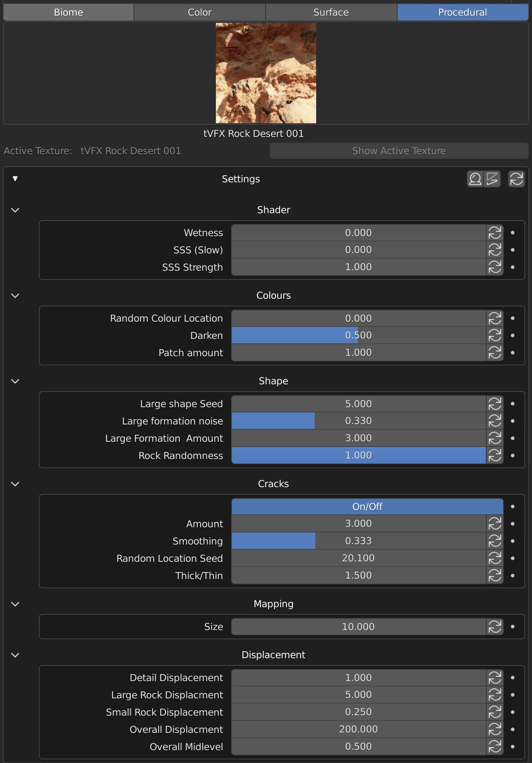Click the Large formation noise slider

pyautogui.click(x=358, y=421)
